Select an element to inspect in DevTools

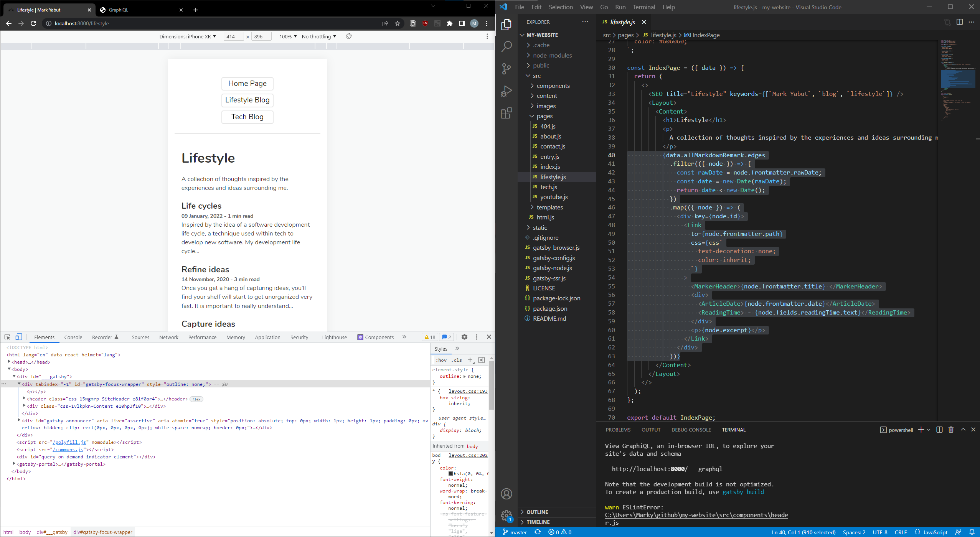pos(7,337)
